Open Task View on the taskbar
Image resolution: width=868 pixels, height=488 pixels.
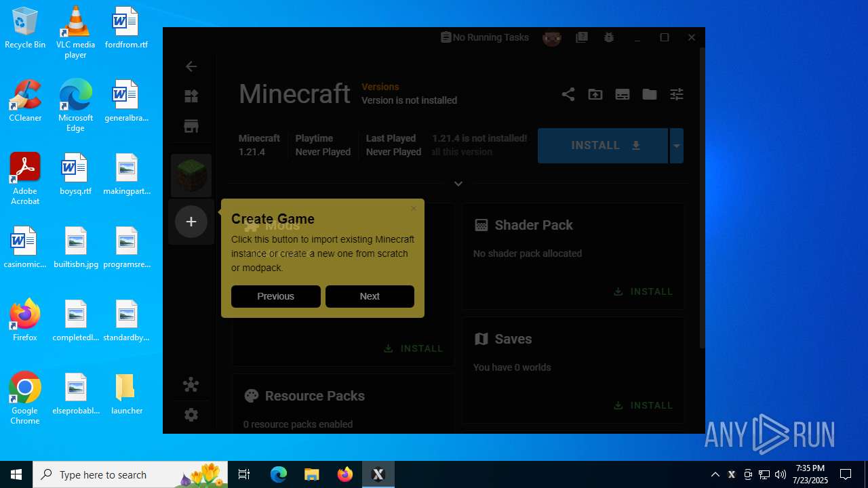(x=244, y=474)
